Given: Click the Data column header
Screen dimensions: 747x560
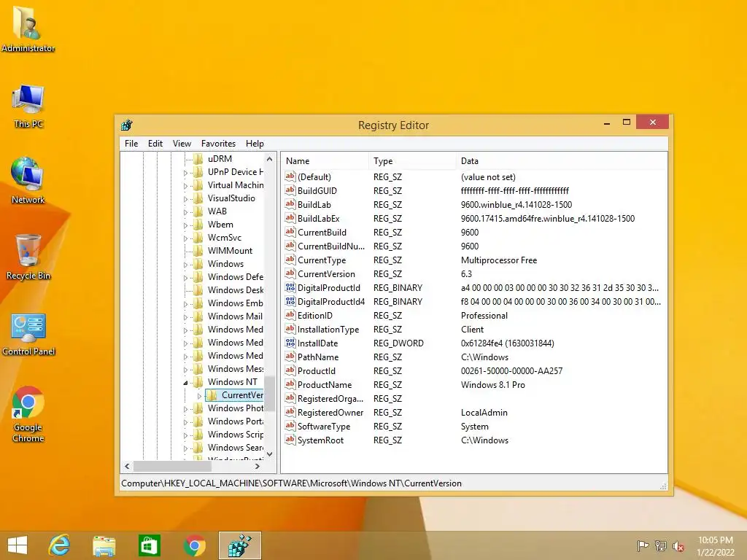Looking at the screenshot, I should (x=561, y=161).
